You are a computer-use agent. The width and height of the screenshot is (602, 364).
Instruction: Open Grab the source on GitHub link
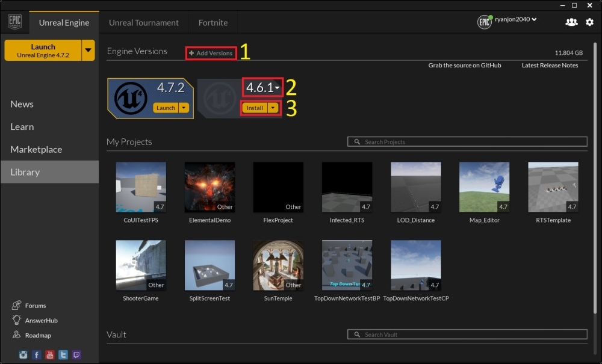[465, 65]
